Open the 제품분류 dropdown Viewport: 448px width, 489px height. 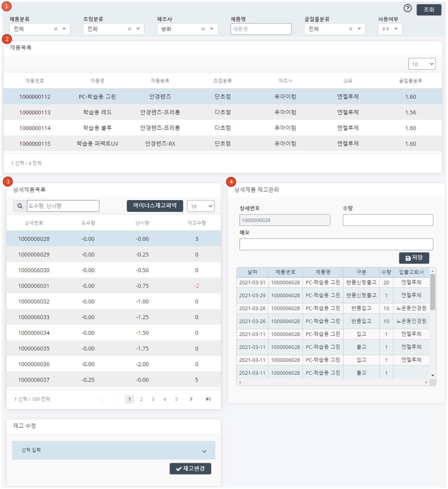[64, 29]
